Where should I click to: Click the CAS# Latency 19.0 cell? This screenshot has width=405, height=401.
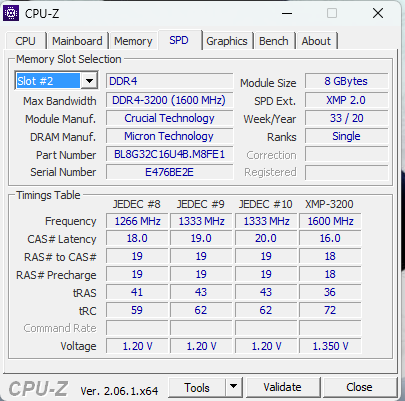201,238
